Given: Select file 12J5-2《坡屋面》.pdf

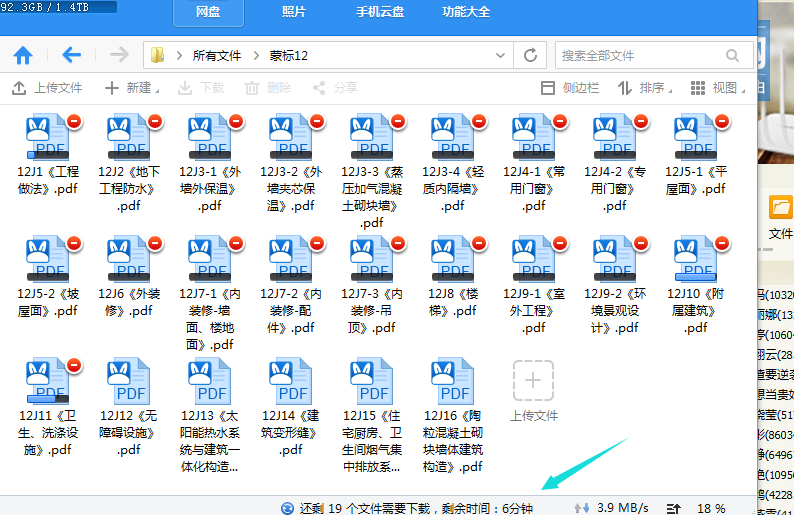Looking at the screenshot, I should tap(48, 277).
